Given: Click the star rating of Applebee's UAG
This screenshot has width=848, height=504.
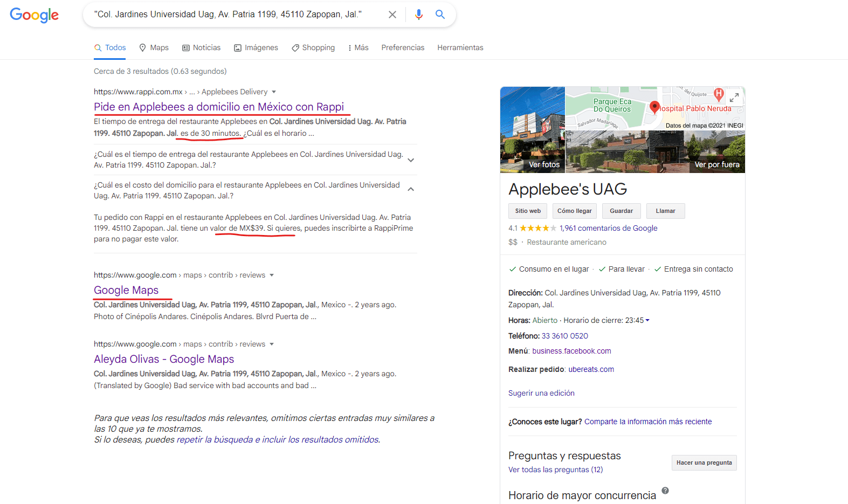Looking at the screenshot, I should 537,228.
